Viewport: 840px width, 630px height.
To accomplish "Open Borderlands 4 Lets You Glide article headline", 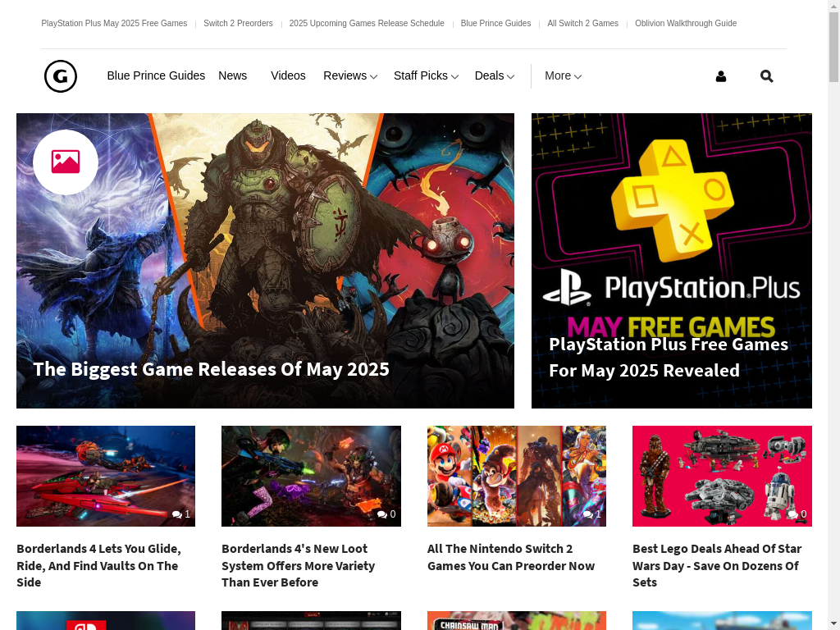I will pyautogui.click(x=98, y=565).
